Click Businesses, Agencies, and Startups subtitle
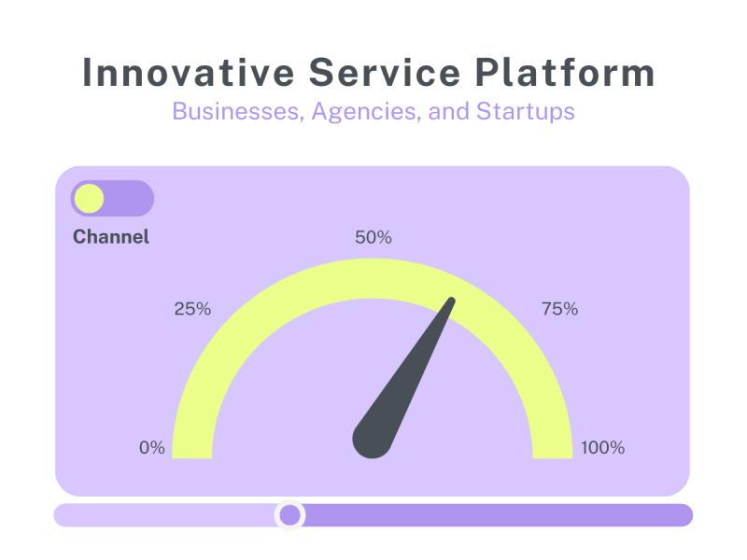Screen dimensions: 747x560 point(373,111)
